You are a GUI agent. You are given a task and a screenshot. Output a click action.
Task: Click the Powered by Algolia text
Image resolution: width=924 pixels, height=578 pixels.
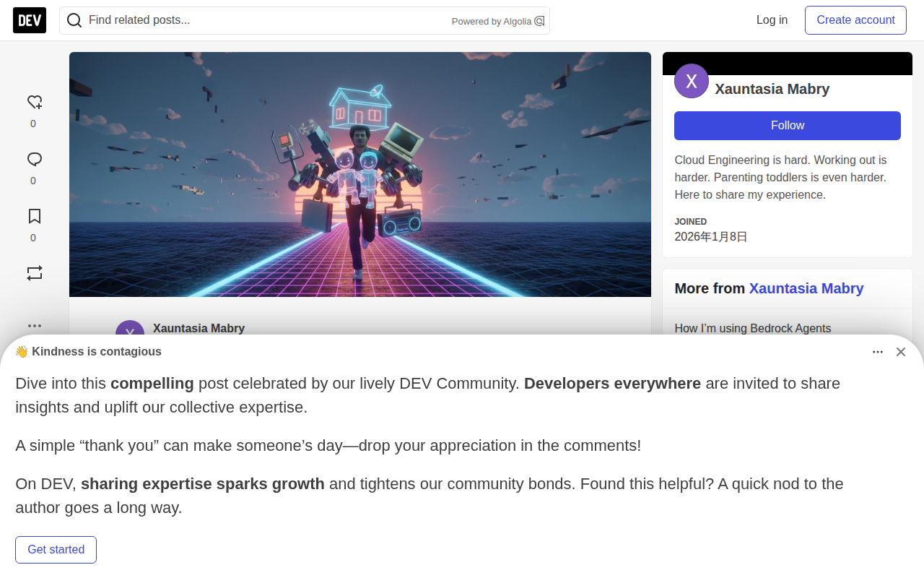(x=492, y=22)
